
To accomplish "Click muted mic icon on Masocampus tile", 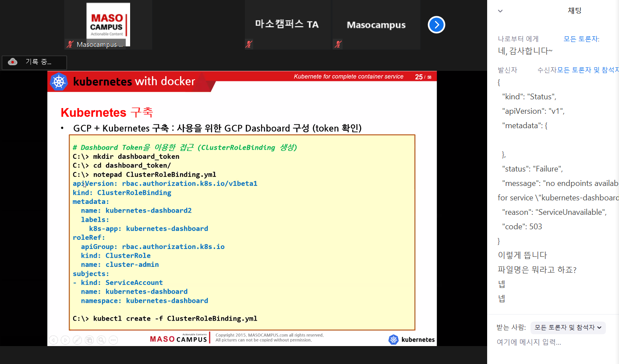I will 338,44.
